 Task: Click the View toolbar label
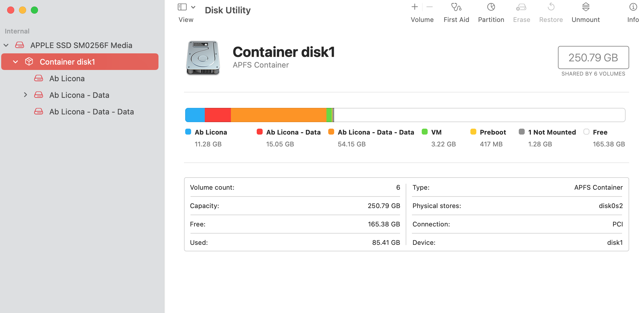tap(186, 20)
